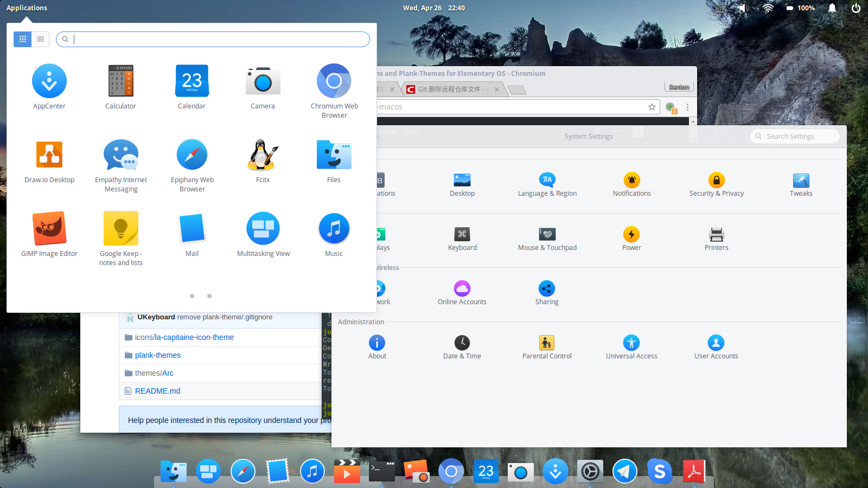
Task: Launch Calculator from the launcher grid
Action: tap(120, 87)
